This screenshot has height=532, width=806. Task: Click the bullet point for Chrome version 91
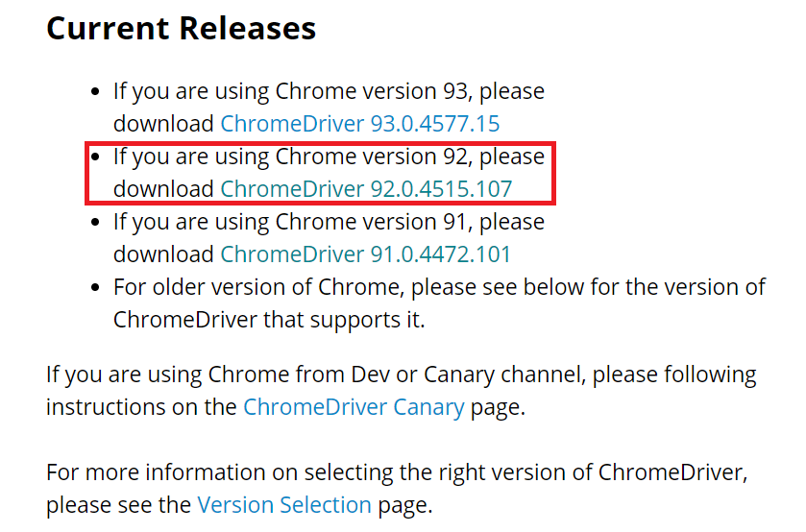(x=95, y=223)
